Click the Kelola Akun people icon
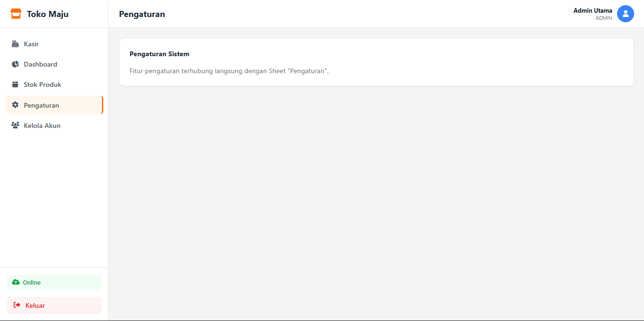Viewport: 644px width, 321px height. pyautogui.click(x=15, y=126)
